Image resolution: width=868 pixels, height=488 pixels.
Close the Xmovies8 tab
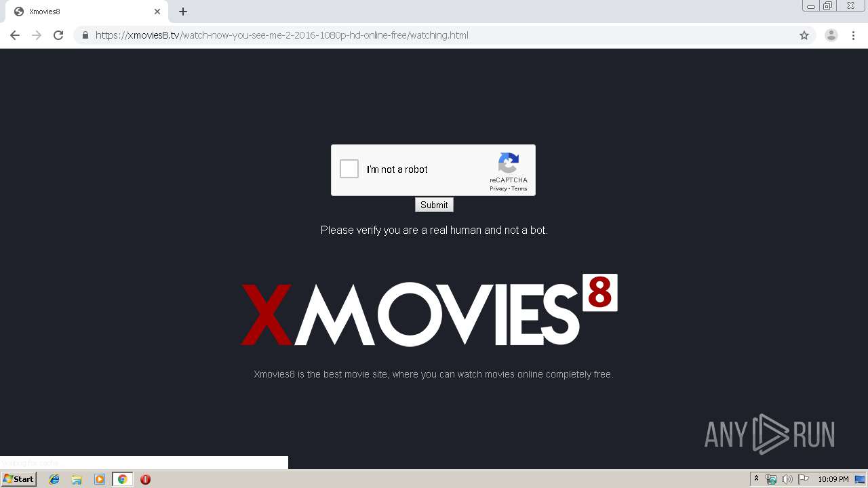tap(157, 12)
